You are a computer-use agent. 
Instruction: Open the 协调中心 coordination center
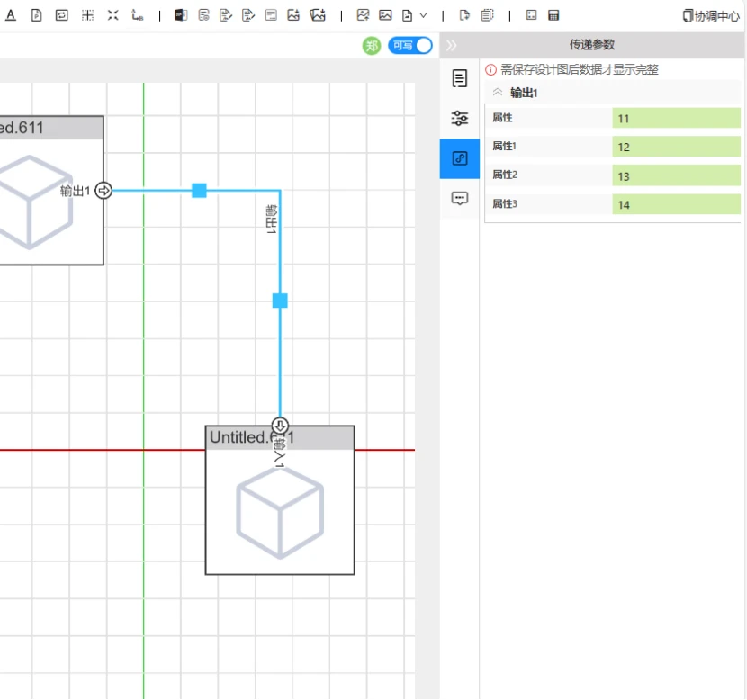(x=711, y=15)
